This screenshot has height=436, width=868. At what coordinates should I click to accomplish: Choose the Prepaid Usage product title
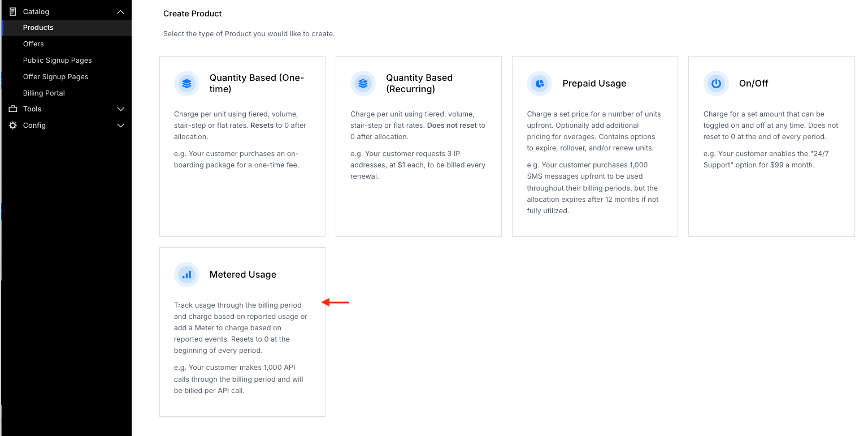pyautogui.click(x=594, y=84)
